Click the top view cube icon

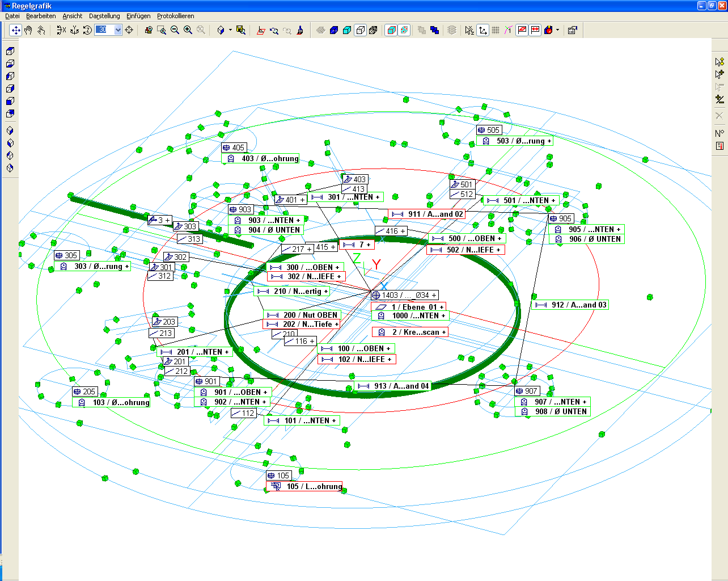click(10, 51)
